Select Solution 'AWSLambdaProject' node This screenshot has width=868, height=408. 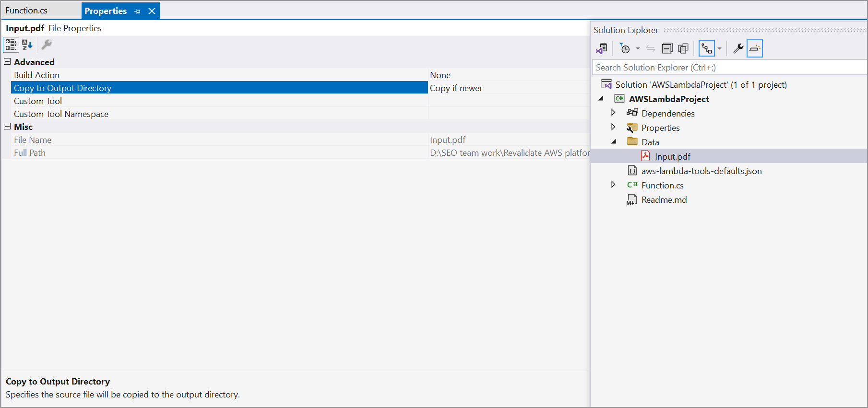pyautogui.click(x=701, y=85)
